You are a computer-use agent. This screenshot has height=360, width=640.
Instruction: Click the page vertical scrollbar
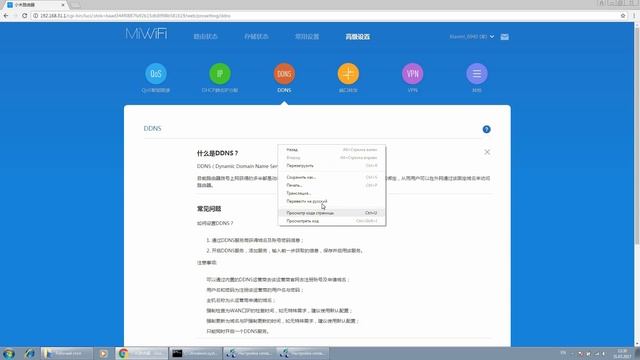point(637,135)
